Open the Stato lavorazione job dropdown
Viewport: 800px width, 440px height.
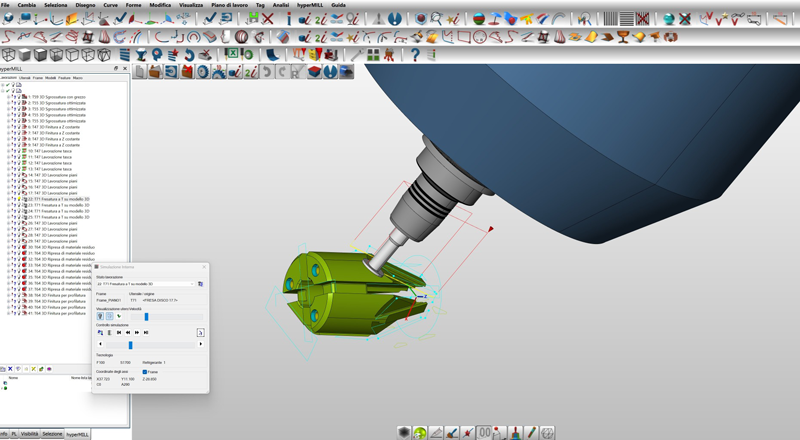145,284
